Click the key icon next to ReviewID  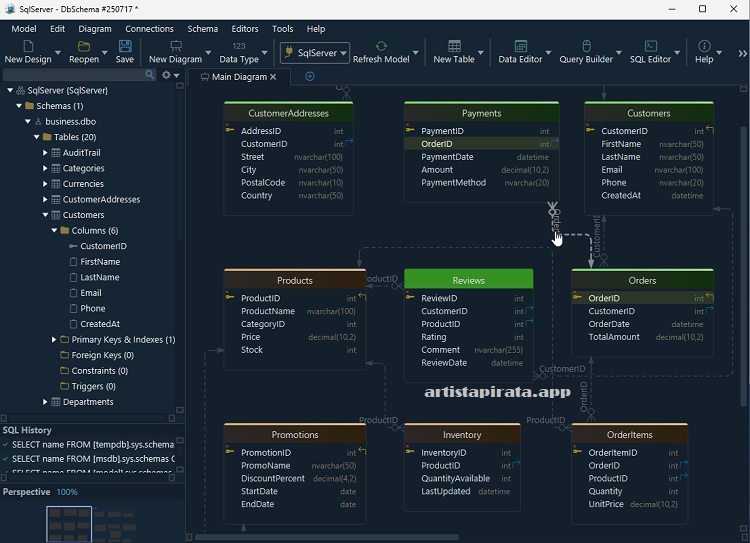pyautogui.click(x=410, y=296)
